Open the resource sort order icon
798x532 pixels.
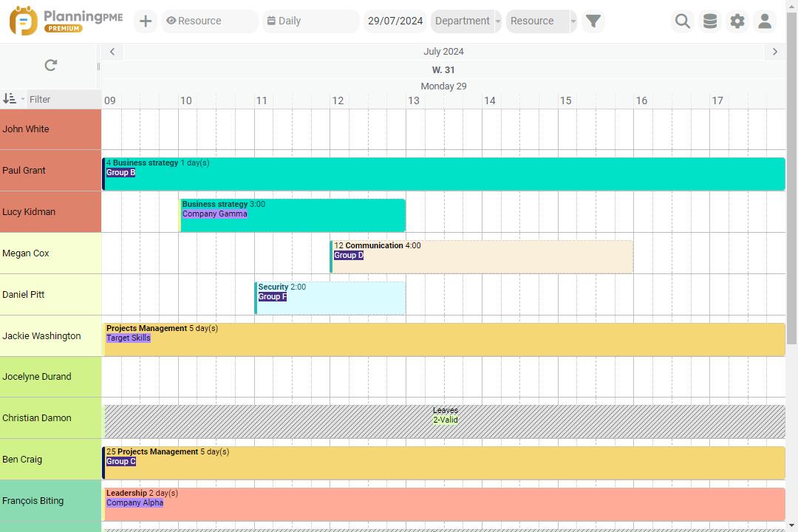pos(9,99)
